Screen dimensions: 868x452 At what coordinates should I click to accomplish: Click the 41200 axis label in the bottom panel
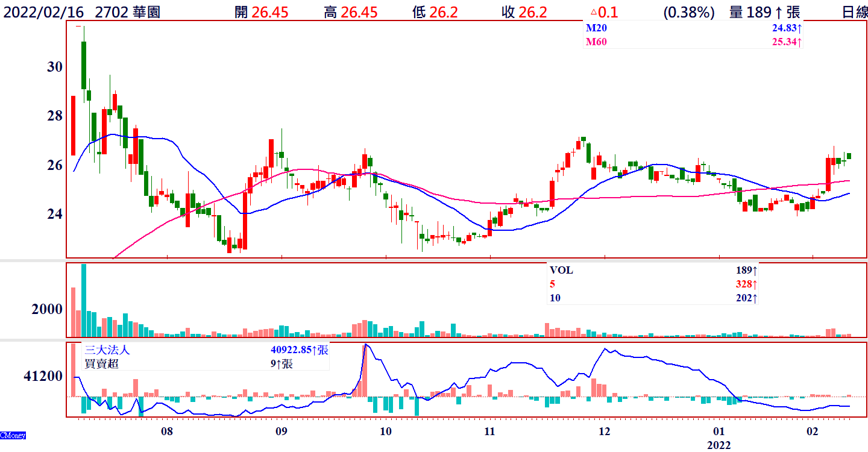tap(43, 377)
